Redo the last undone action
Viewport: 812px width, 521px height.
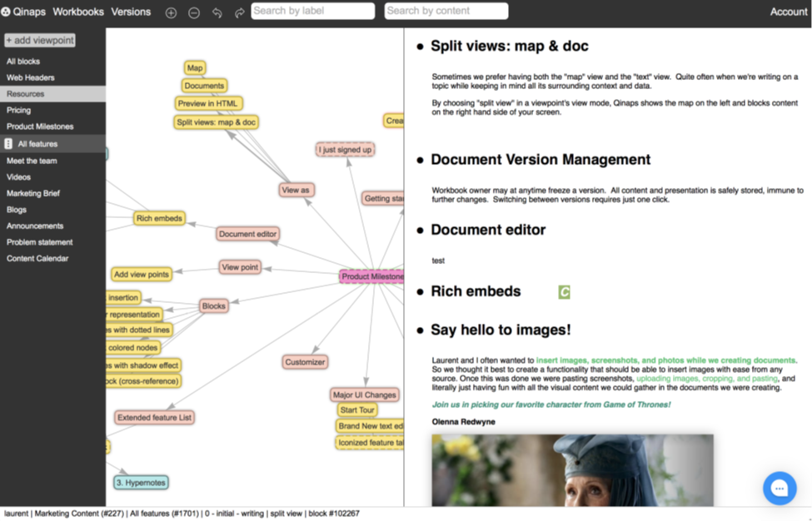[239, 13]
